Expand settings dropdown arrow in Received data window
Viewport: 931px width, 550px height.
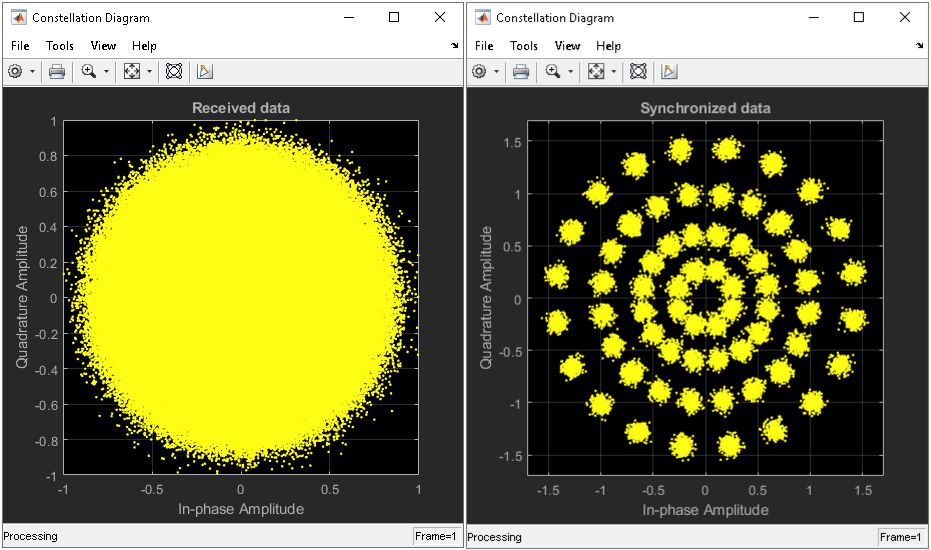(x=32, y=72)
